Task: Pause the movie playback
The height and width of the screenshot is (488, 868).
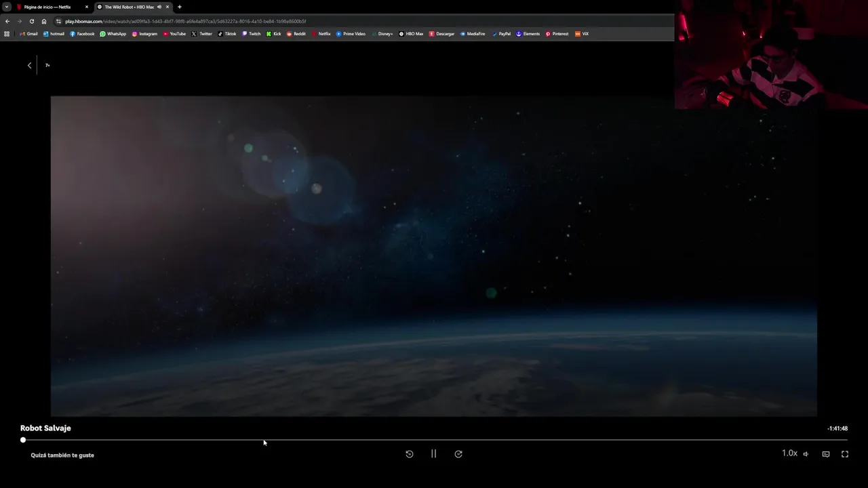Action: click(x=434, y=454)
